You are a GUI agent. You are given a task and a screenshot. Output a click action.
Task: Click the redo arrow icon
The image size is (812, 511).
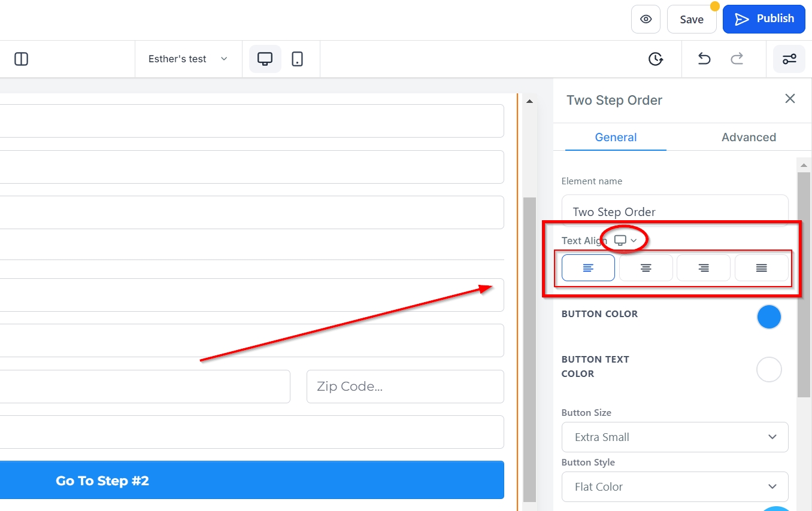(x=737, y=59)
